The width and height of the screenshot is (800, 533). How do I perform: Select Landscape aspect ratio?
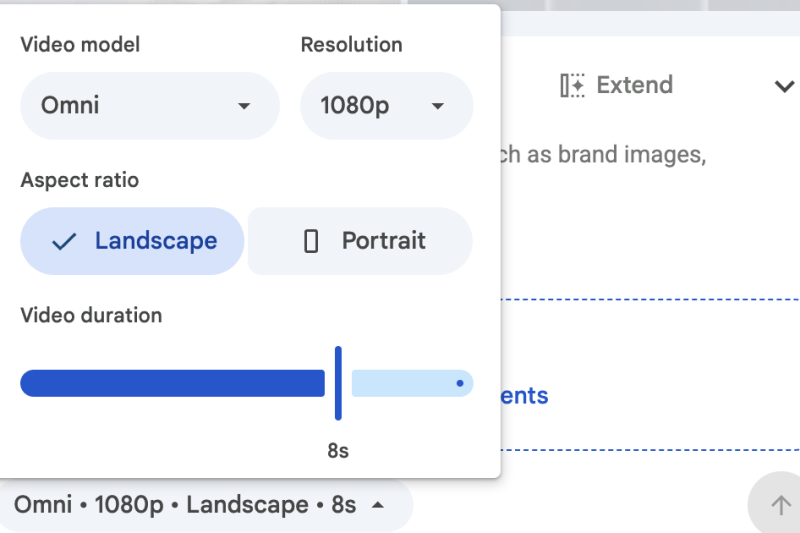point(132,241)
